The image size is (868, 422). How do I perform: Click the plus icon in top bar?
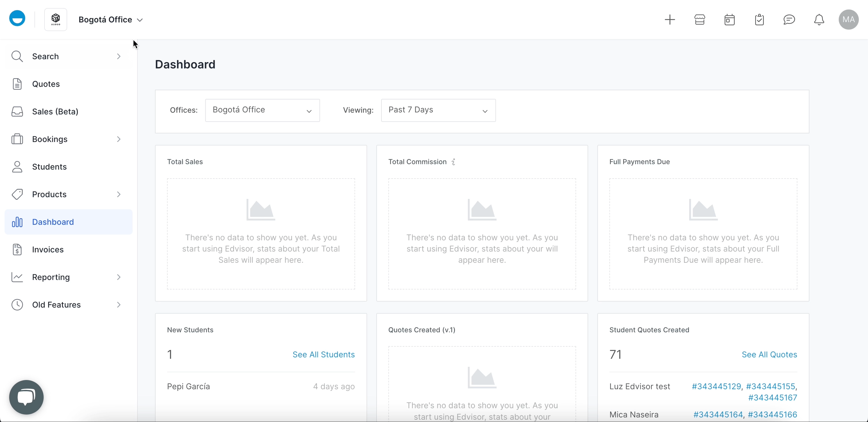click(670, 20)
